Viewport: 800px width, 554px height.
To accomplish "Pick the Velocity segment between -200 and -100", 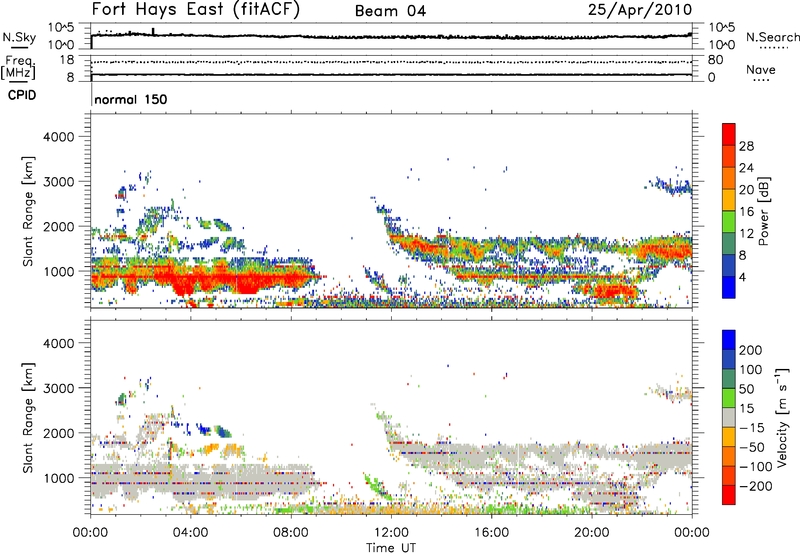I will (729, 476).
